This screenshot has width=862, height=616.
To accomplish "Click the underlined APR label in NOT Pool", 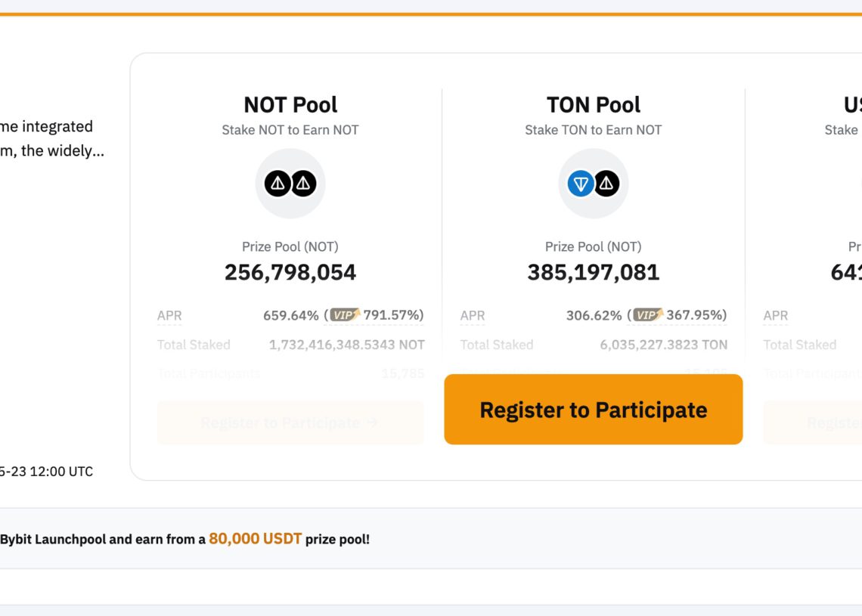I will click(169, 316).
